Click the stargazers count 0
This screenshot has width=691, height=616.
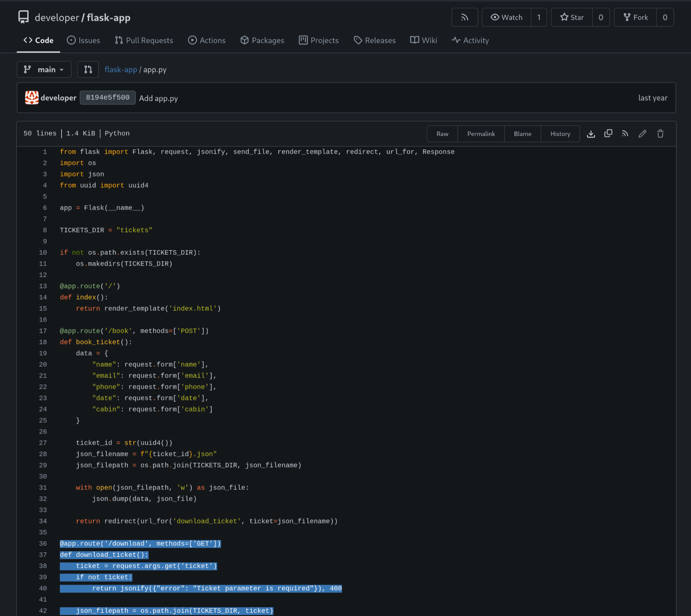tap(601, 17)
